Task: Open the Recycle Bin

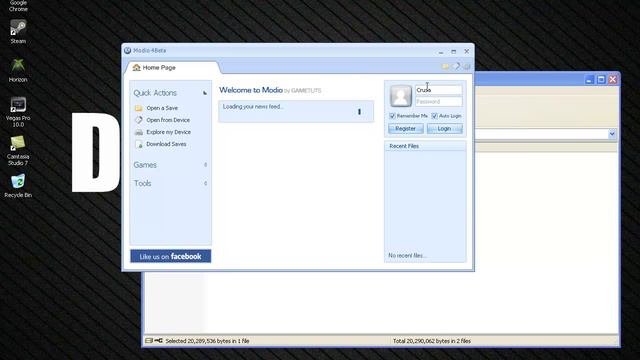Action: 18,186
